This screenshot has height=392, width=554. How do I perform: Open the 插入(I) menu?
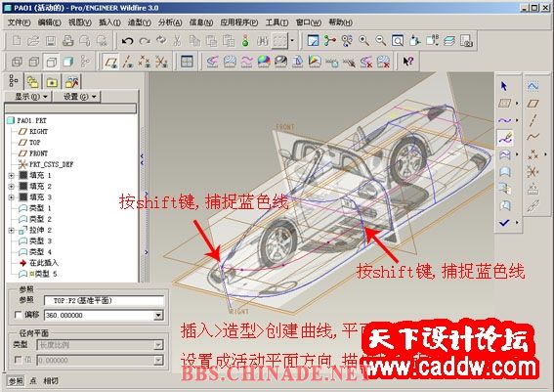click(109, 22)
